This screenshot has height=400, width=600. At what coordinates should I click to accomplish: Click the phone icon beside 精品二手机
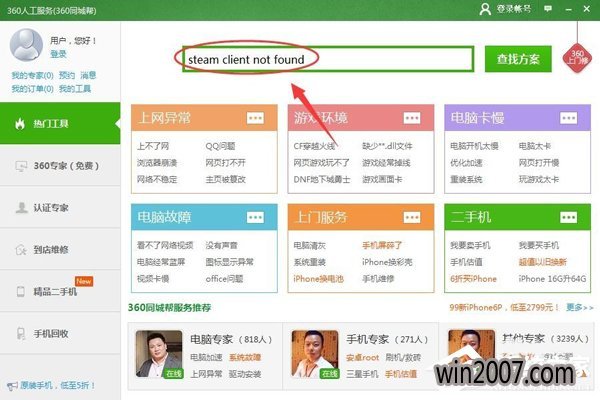click(x=21, y=291)
